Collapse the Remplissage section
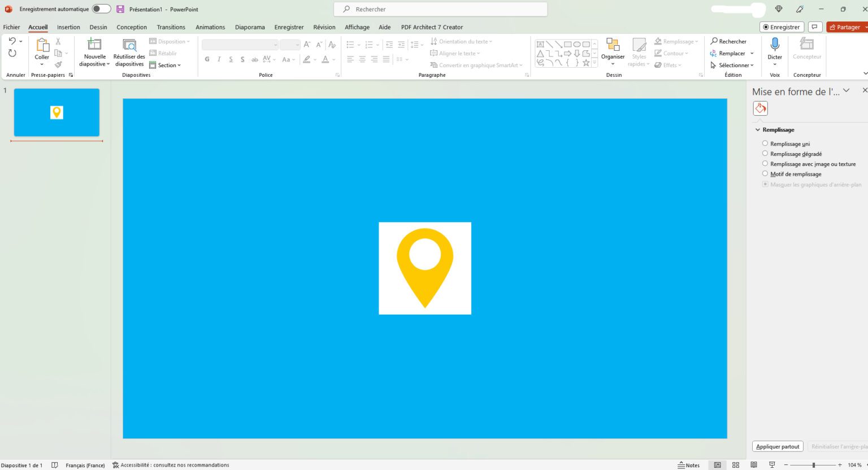Viewport: 868px width, 470px height. tap(758, 129)
